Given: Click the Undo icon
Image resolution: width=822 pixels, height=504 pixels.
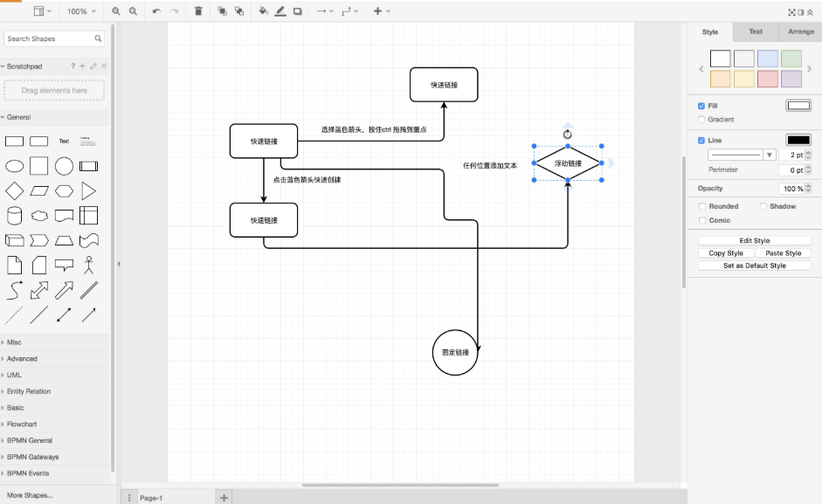Looking at the screenshot, I should [x=157, y=11].
